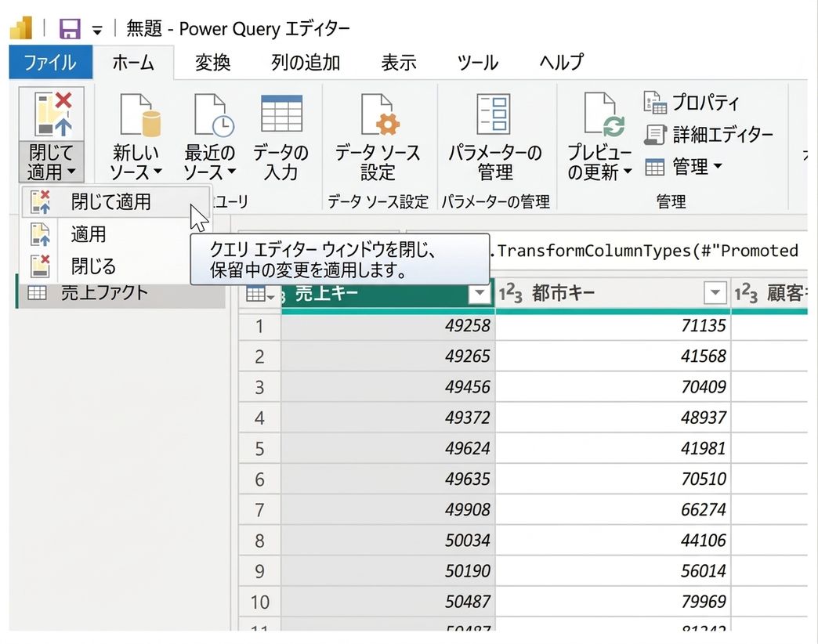818x644 pixels.
Task: Click the データの入力 table icon
Action: (282, 113)
